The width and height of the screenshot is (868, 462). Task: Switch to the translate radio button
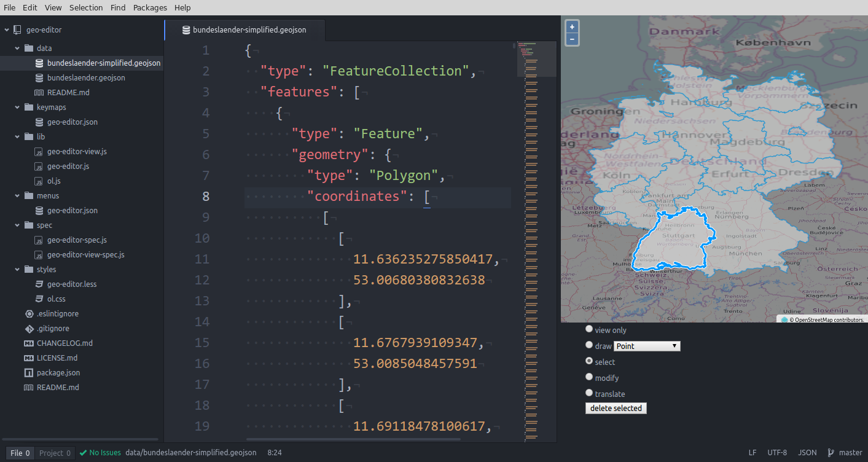tap(589, 393)
